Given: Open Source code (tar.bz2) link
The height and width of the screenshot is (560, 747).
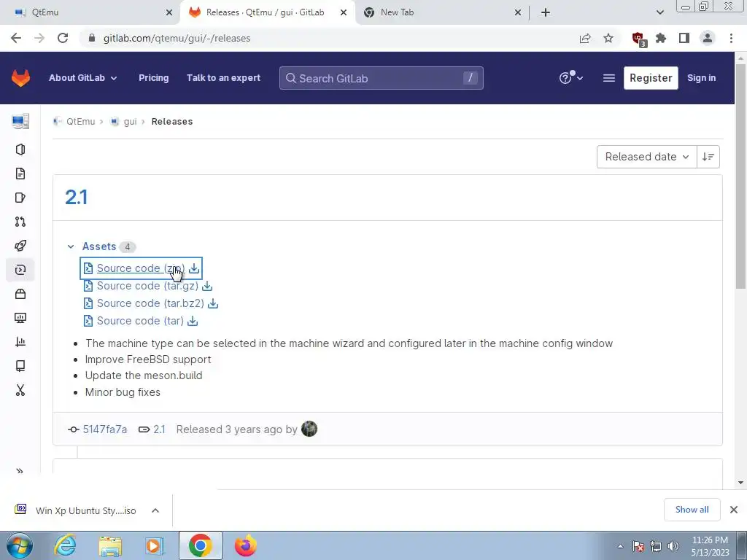Looking at the screenshot, I should 150,304.
